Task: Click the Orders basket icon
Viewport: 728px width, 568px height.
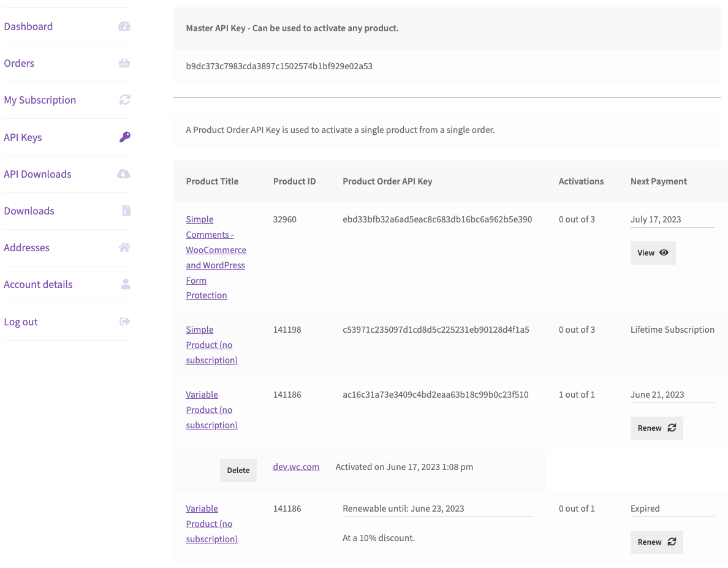Action: click(124, 63)
